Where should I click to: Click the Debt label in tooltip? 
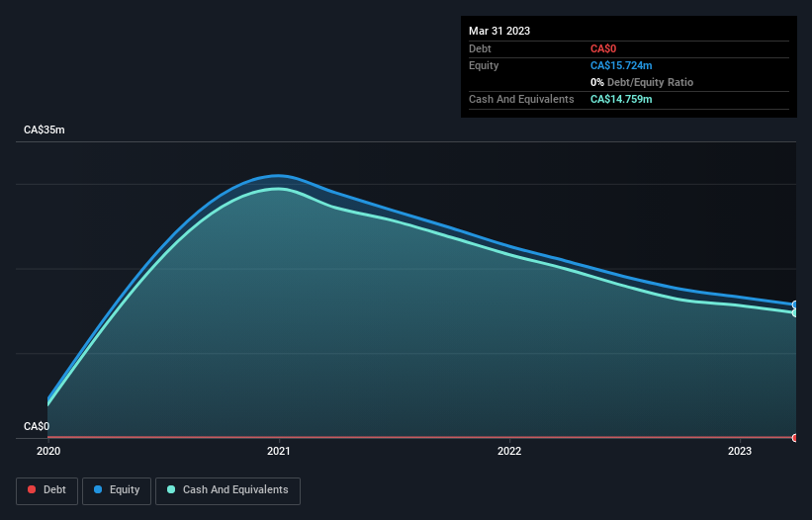click(480, 48)
